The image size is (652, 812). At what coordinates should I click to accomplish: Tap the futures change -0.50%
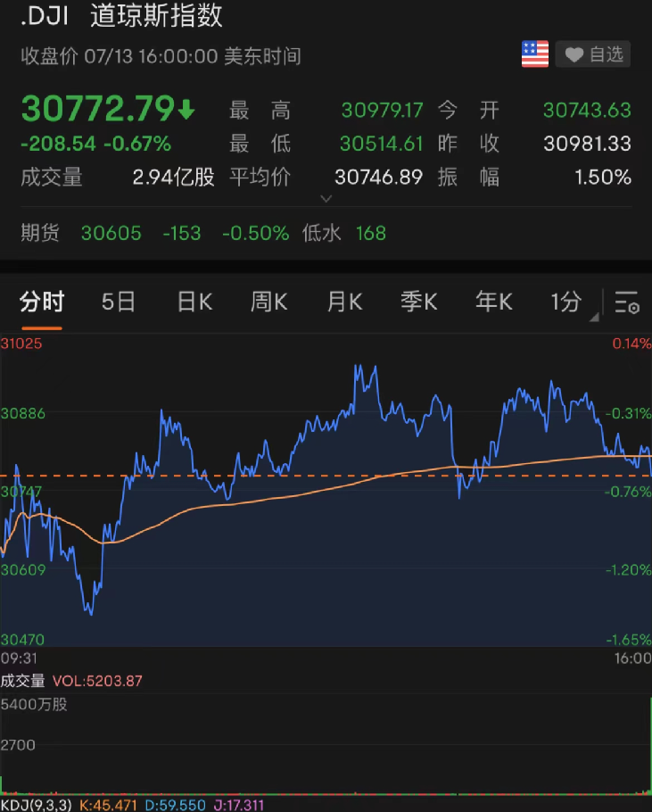(255, 233)
